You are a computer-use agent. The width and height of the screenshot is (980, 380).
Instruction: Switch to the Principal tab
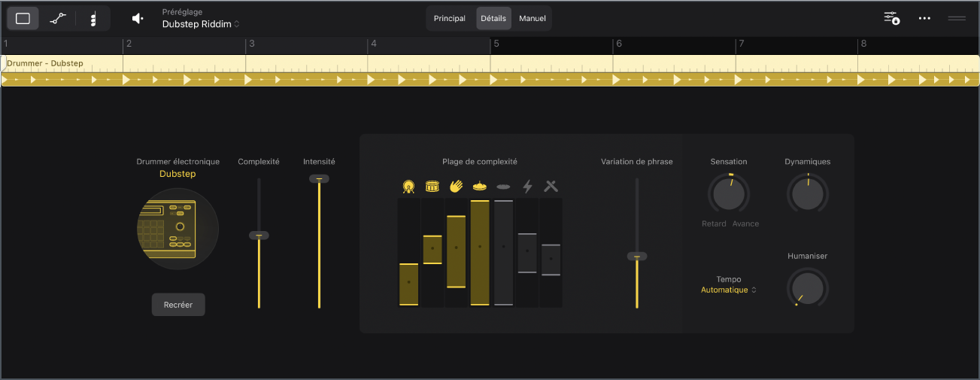click(x=450, y=19)
